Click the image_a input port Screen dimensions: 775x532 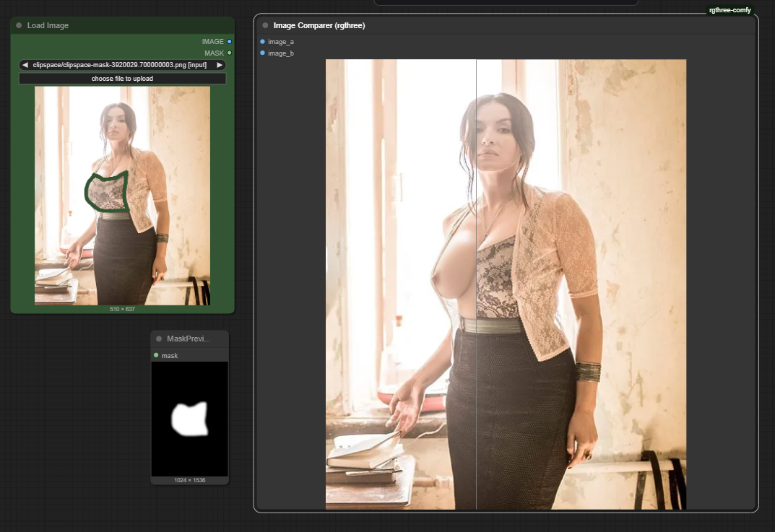(x=262, y=41)
